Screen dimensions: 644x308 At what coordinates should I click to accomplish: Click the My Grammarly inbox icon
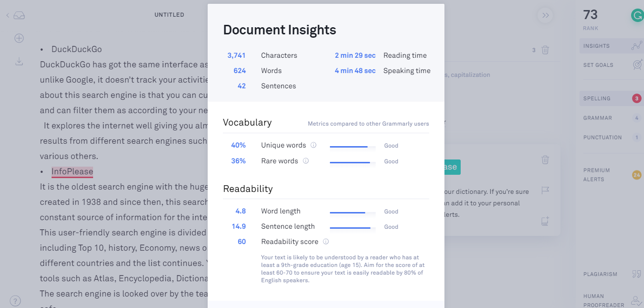(x=19, y=16)
